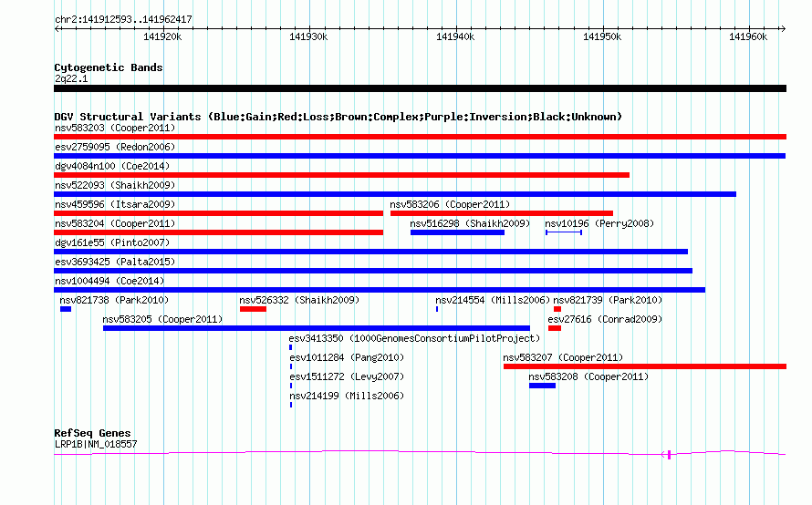Click the Cytogenetic Bands track title
The width and height of the screenshot is (812, 505).
pos(109,67)
